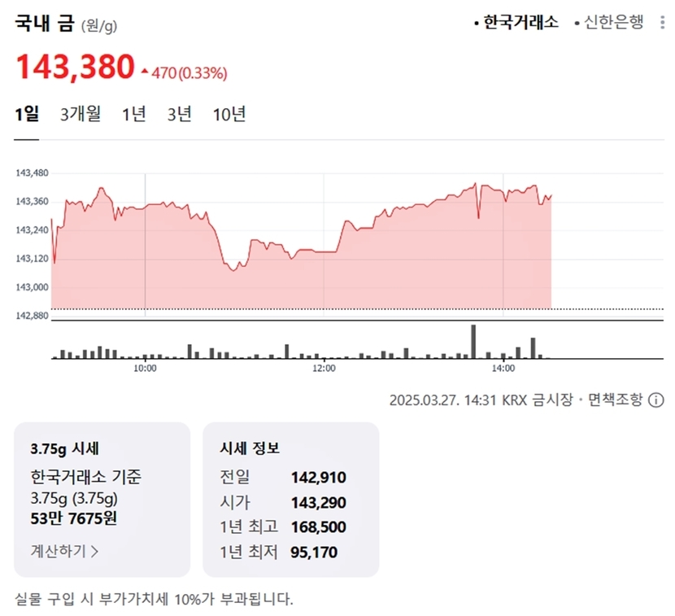The image size is (675, 616).
Task: Click the 3.75g 시세 card heading
Action: (x=65, y=448)
